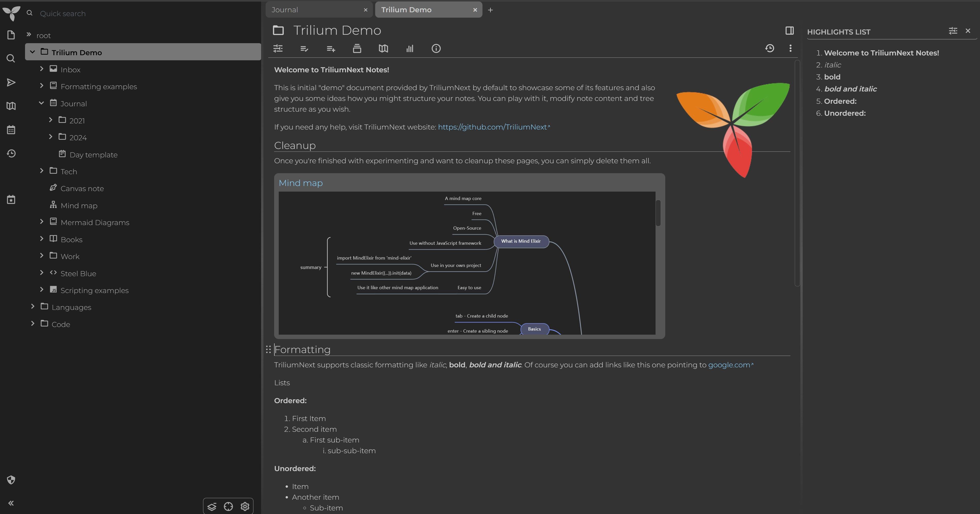Open tree settings gear icon
Viewport: 980px width, 514px height.
245,506
